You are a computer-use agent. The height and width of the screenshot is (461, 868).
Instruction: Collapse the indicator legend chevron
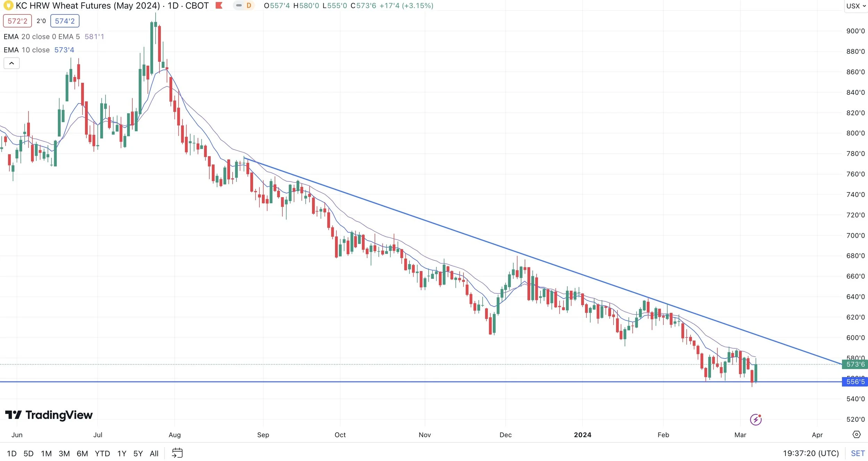click(x=11, y=63)
